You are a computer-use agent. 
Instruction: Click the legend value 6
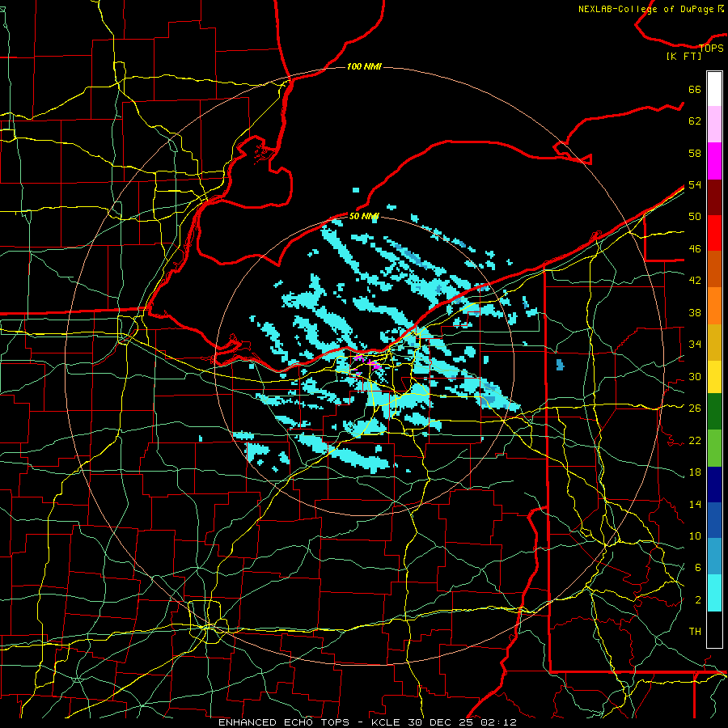(697, 567)
